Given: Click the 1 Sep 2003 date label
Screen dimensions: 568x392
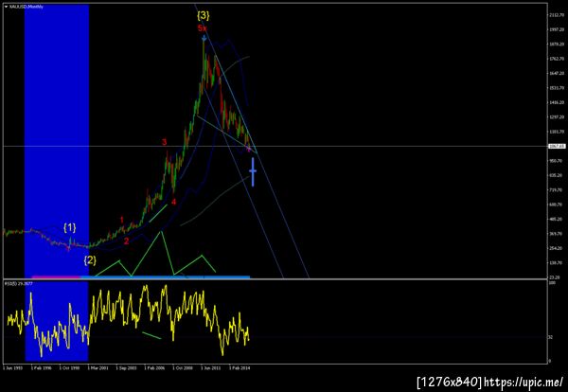Looking at the screenshot, I should click(126, 368).
